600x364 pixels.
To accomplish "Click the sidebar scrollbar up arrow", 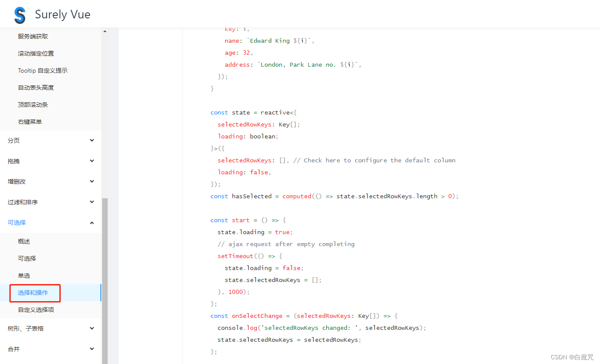I will coord(105,31).
